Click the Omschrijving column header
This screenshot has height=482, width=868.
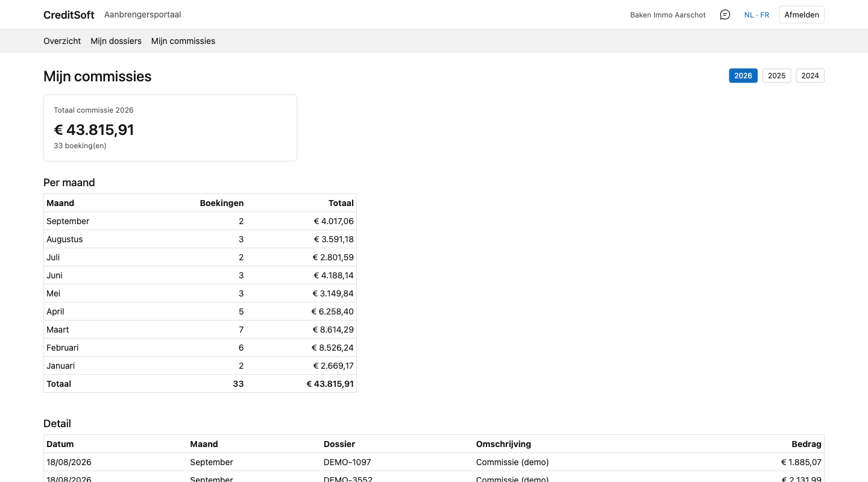pyautogui.click(x=503, y=444)
